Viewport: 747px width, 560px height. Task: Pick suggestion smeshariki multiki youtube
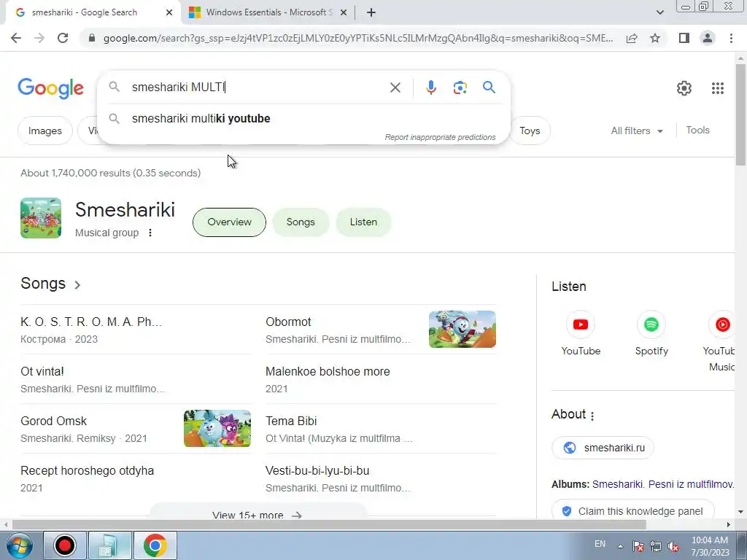[x=304, y=119]
